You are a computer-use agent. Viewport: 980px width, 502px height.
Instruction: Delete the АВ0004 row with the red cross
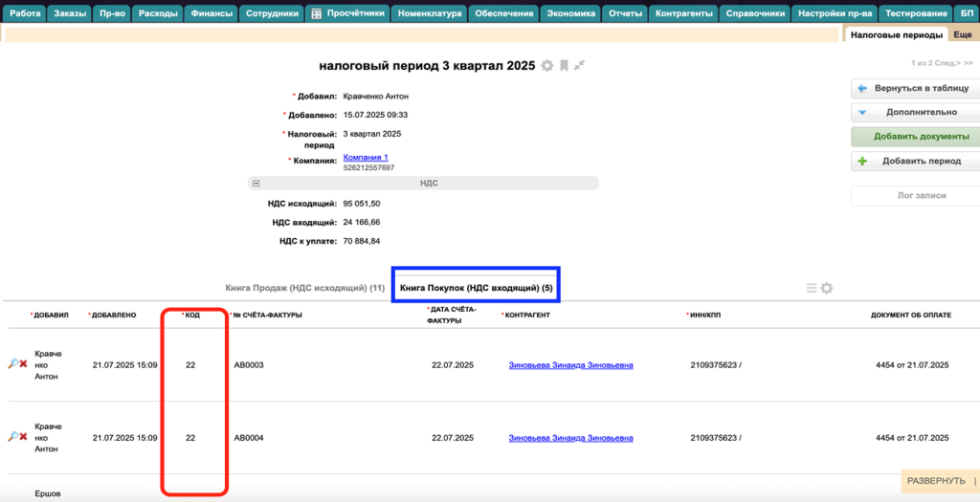coord(23,437)
